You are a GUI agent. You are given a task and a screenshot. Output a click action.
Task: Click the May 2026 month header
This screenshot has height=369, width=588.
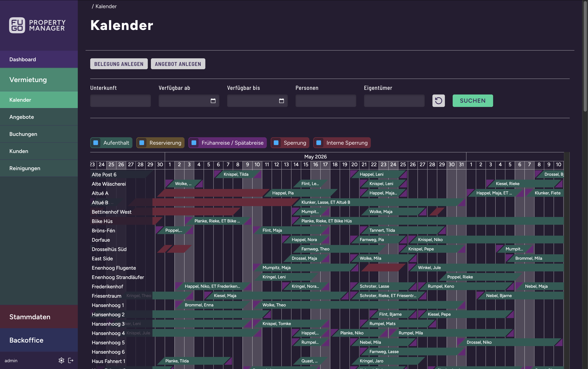coord(315,157)
